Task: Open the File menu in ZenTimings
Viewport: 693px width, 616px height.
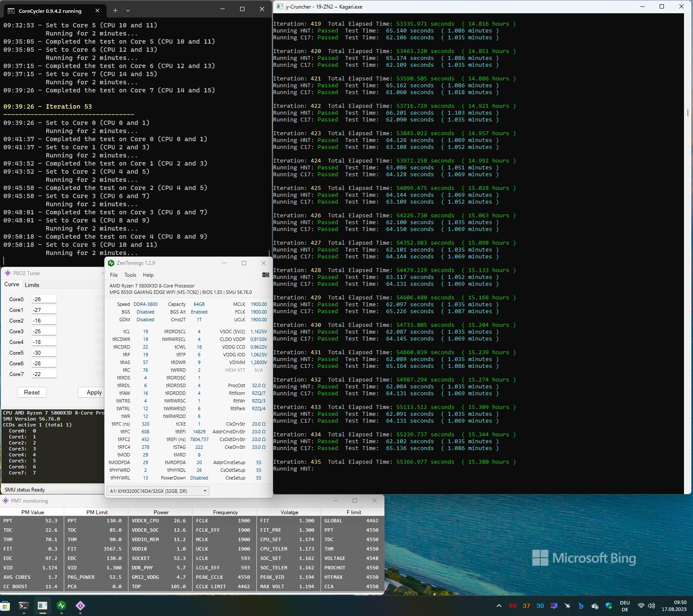Action: [x=114, y=275]
